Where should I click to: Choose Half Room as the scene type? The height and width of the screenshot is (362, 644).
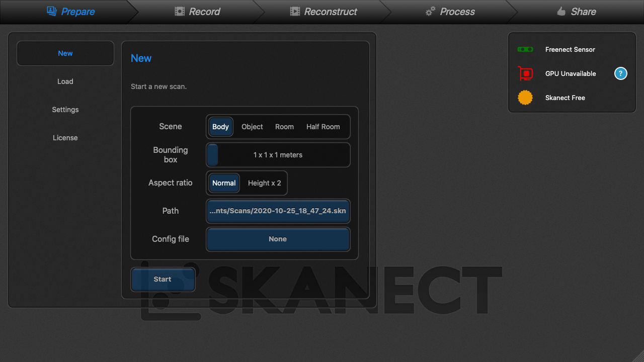click(323, 127)
